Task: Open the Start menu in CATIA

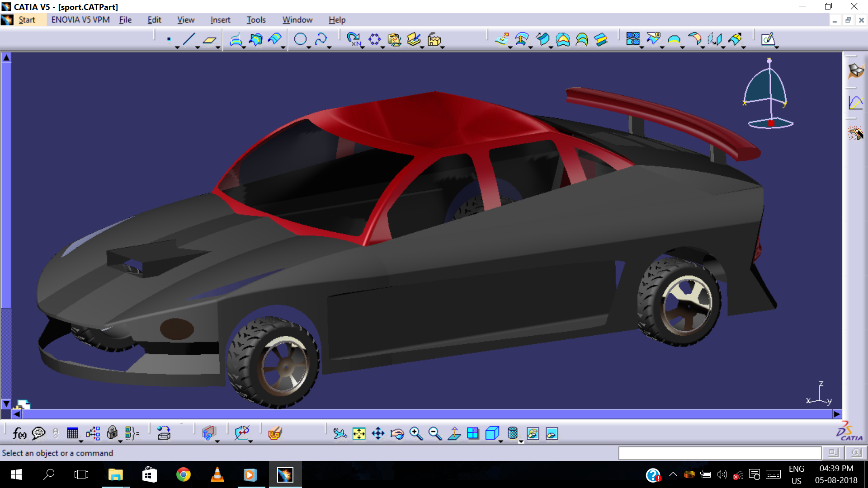Action: pyautogui.click(x=27, y=20)
